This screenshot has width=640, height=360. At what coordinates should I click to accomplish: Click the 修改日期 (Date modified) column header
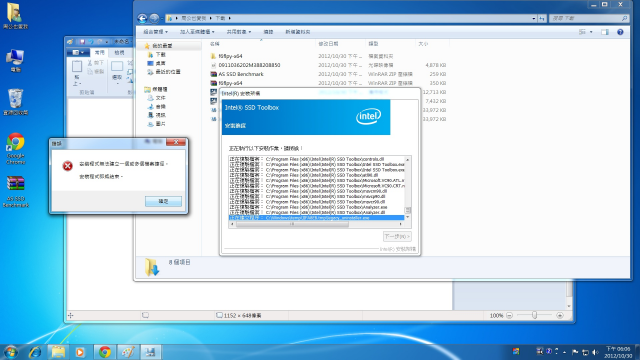click(340, 44)
